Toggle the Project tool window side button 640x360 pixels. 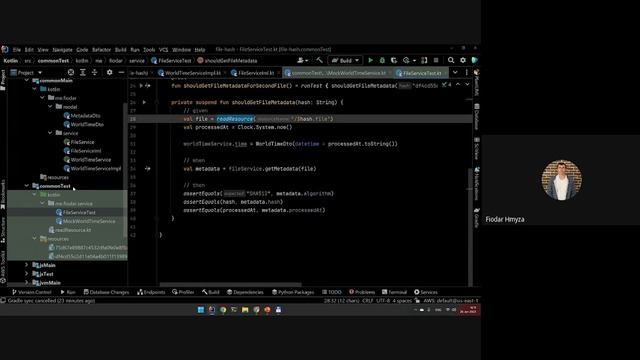pyautogui.click(x=3, y=80)
